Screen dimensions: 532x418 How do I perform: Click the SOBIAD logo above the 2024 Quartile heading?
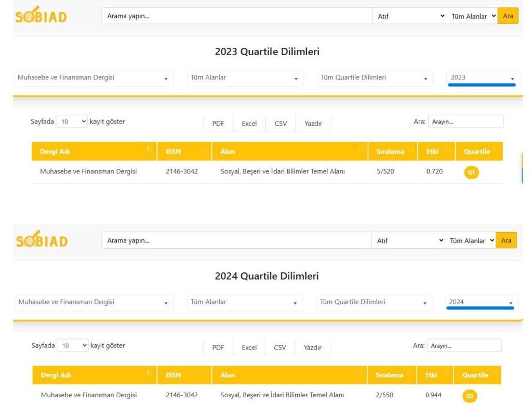[42, 240]
